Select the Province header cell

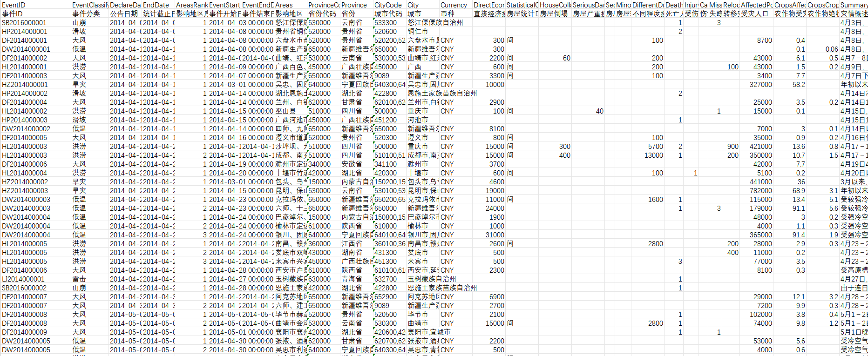pos(354,5)
